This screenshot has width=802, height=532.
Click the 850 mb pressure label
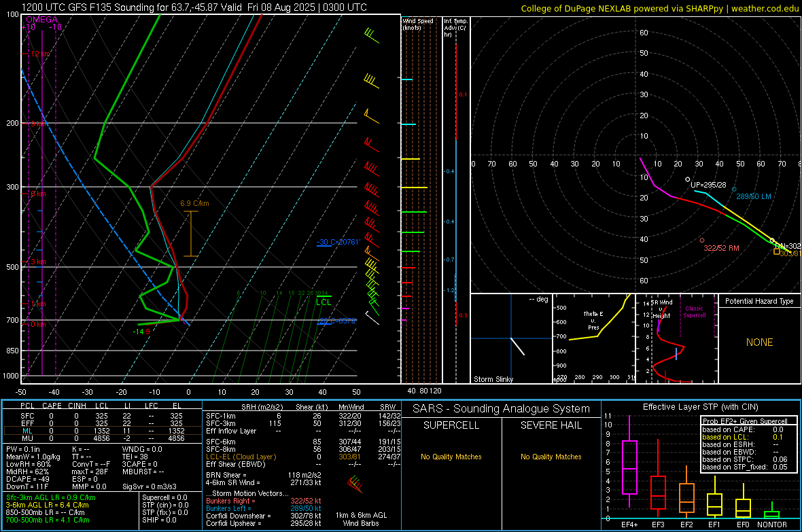point(12,351)
